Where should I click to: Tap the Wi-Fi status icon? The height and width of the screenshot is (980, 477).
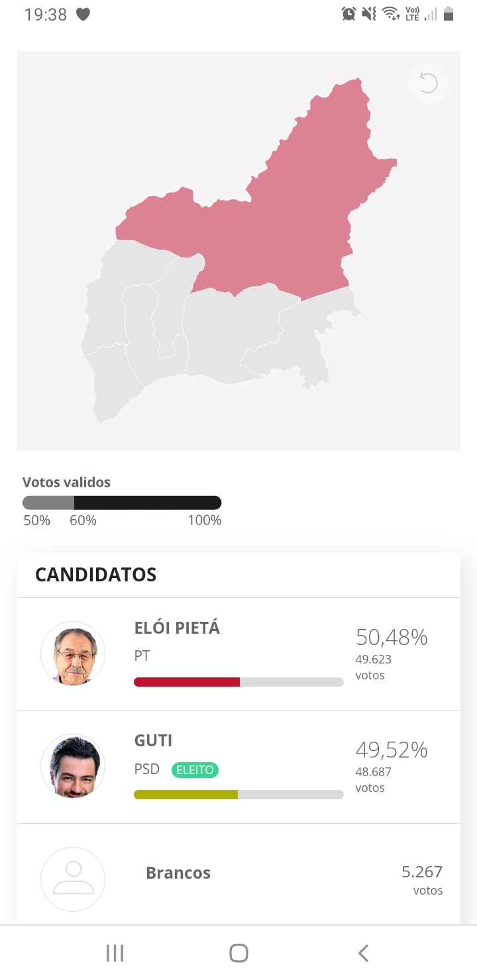tap(391, 14)
